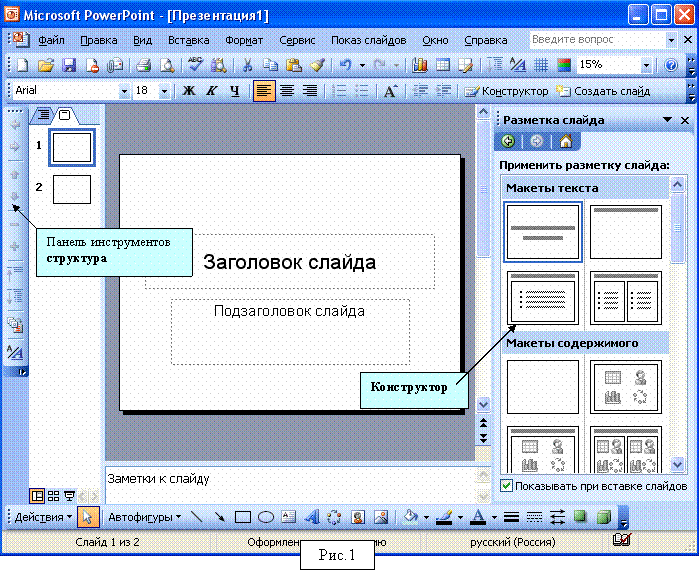Expand the fill color dropdown arrow
This screenshot has height=571, width=700.
pyautogui.click(x=426, y=517)
